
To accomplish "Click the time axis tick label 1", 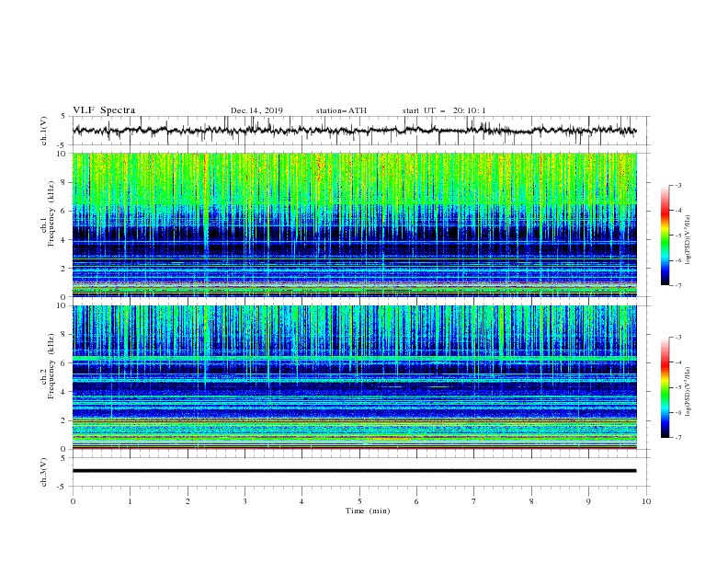I will pyautogui.click(x=130, y=501).
